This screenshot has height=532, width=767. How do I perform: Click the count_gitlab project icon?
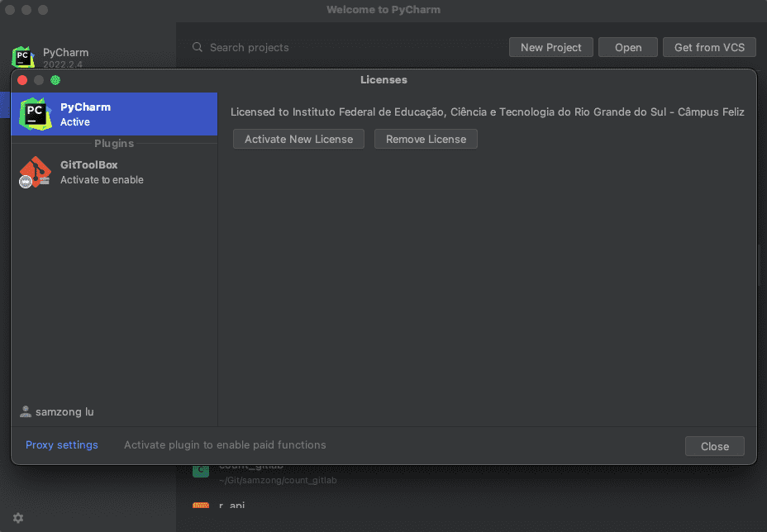[200, 471]
